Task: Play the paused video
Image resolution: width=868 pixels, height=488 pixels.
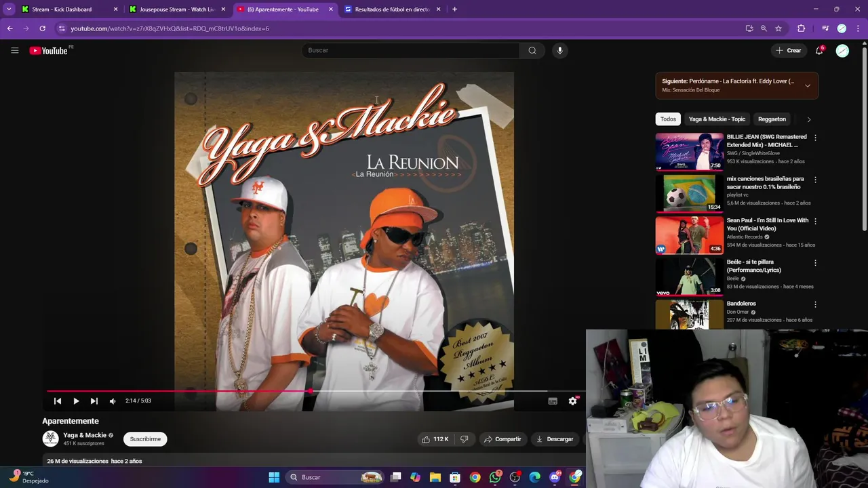Action: [x=76, y=401]
